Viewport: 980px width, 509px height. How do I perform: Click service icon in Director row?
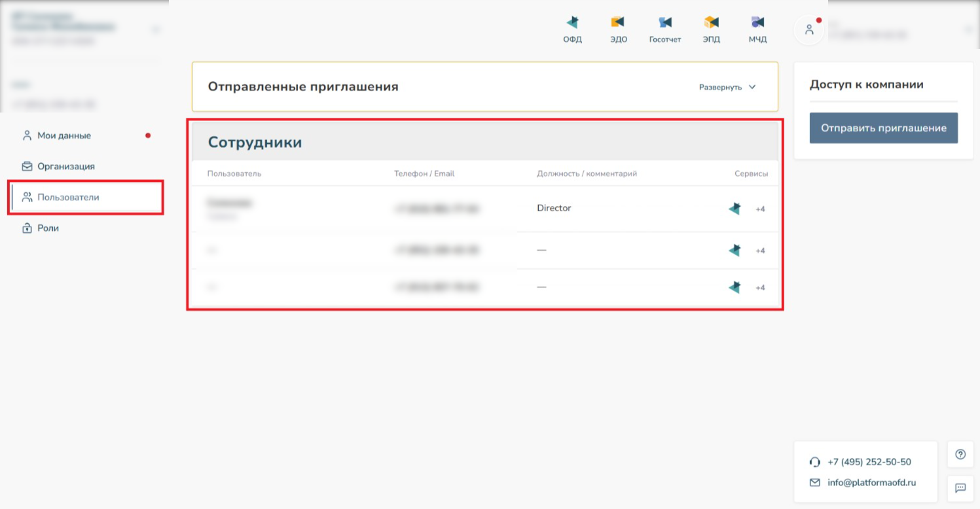(735, 209)
